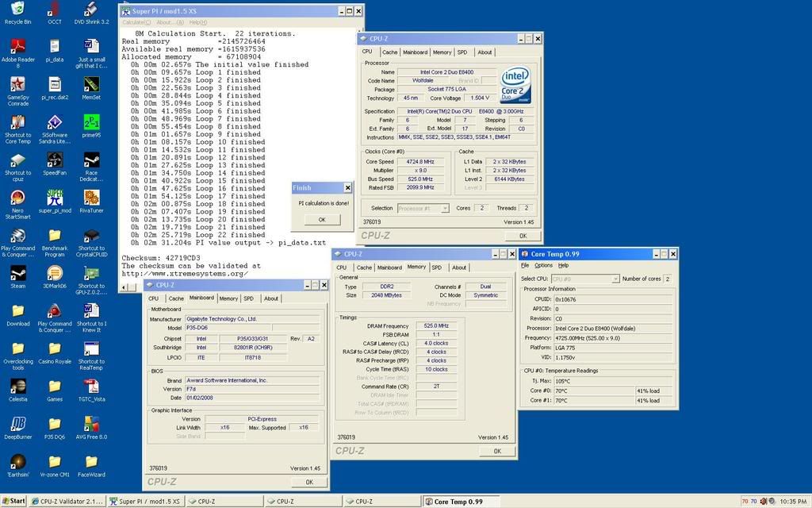The height and width of the screenshot is (508, 812).
Task: Open FaceWizard folder on desktop
Action: pyautogui.click(x=91, y=463)
